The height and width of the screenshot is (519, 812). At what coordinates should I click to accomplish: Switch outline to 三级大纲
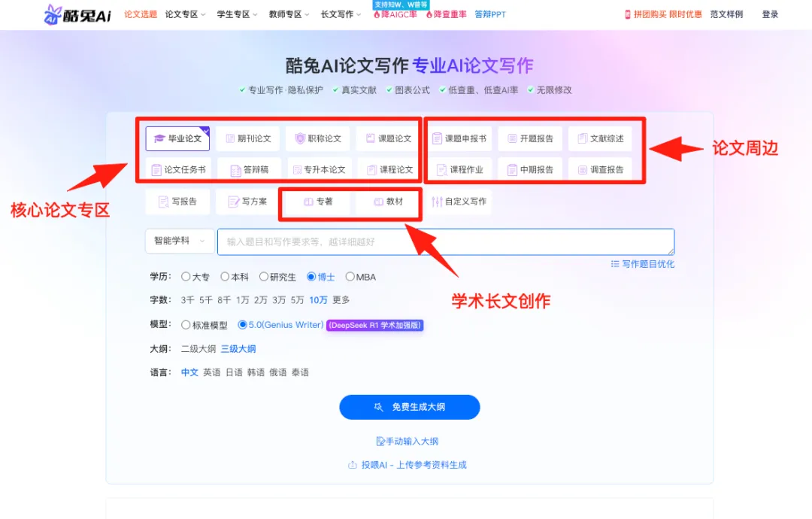click(238, 348)
